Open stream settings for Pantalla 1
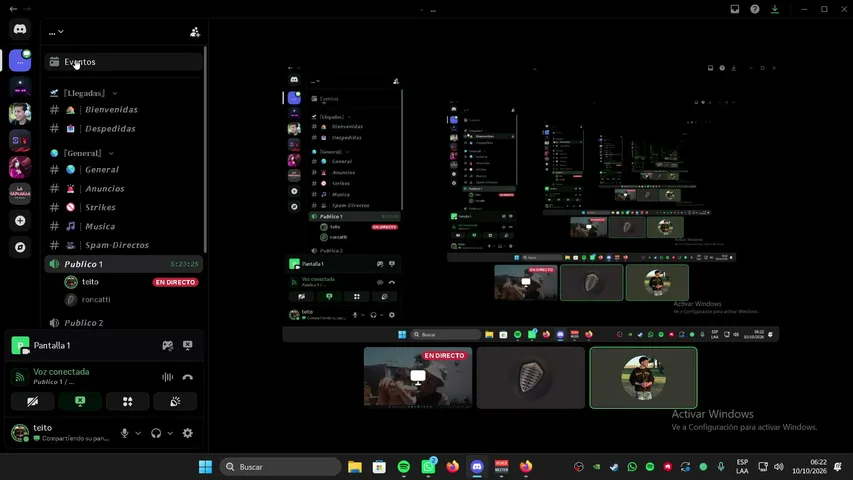 point(168,345)
